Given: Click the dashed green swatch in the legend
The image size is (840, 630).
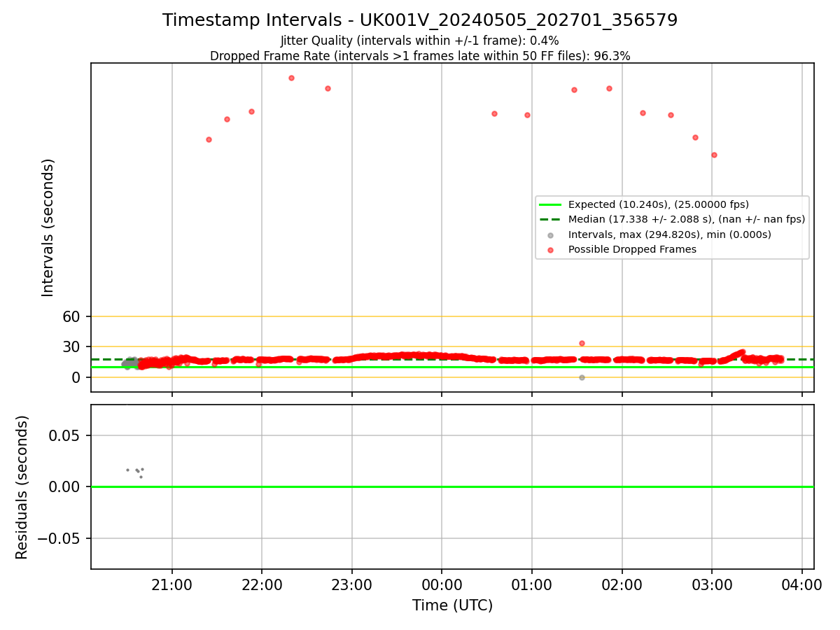Looking at the screenshot, I should (x=551, y=219).
